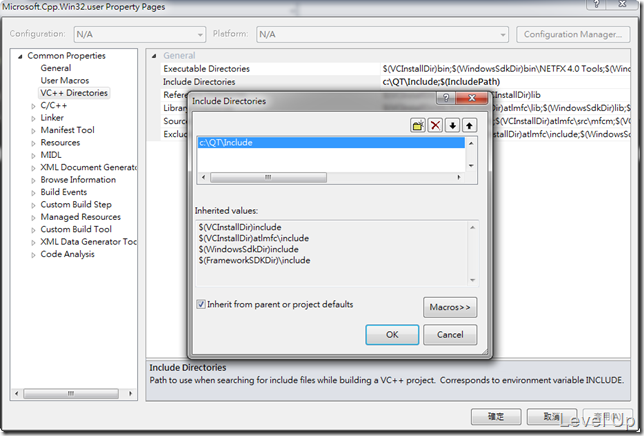This screenshot has height=436, width=644.
Task: Click right arrow of directory list scrollbar
Action: [x=459, y=177]
